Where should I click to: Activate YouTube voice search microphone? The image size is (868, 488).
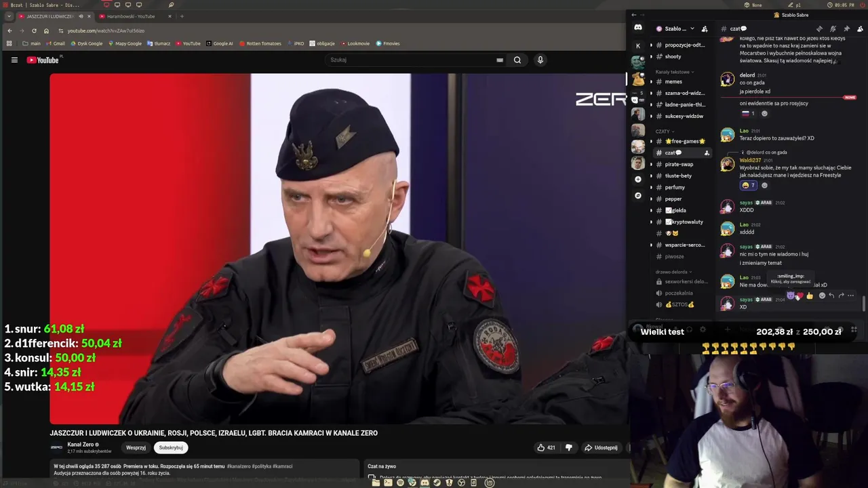(540, 60)
